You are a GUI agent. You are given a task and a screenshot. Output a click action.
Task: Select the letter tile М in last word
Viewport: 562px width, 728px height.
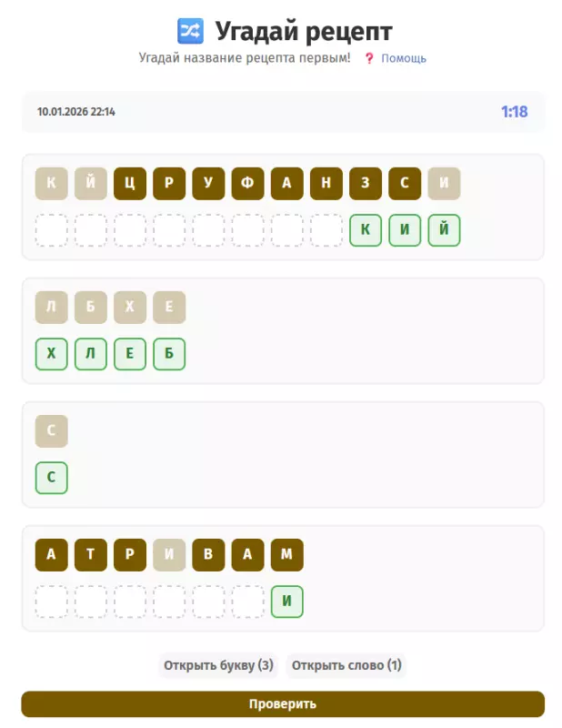(286, 555)
